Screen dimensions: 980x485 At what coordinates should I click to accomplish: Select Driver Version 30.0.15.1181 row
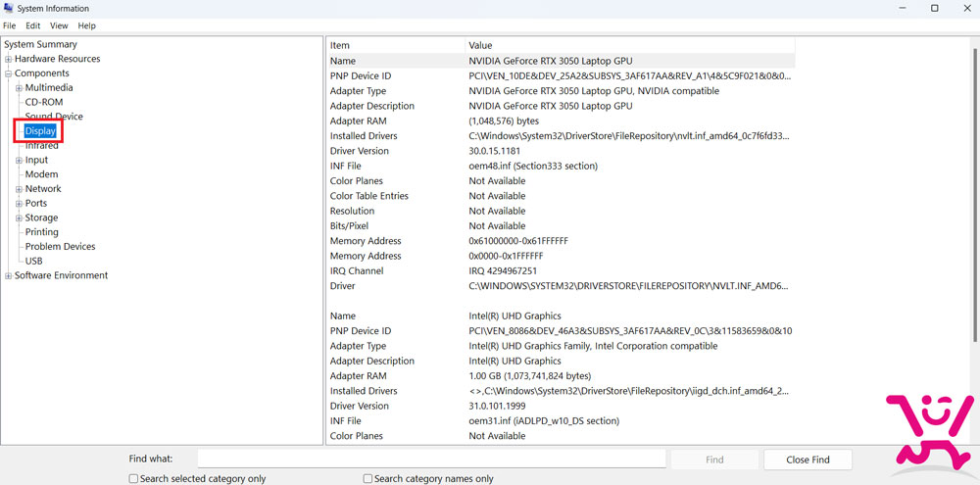coord(562,151)
